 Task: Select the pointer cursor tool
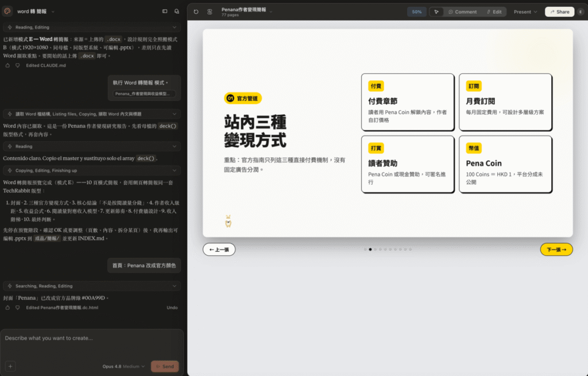(436, 12)
